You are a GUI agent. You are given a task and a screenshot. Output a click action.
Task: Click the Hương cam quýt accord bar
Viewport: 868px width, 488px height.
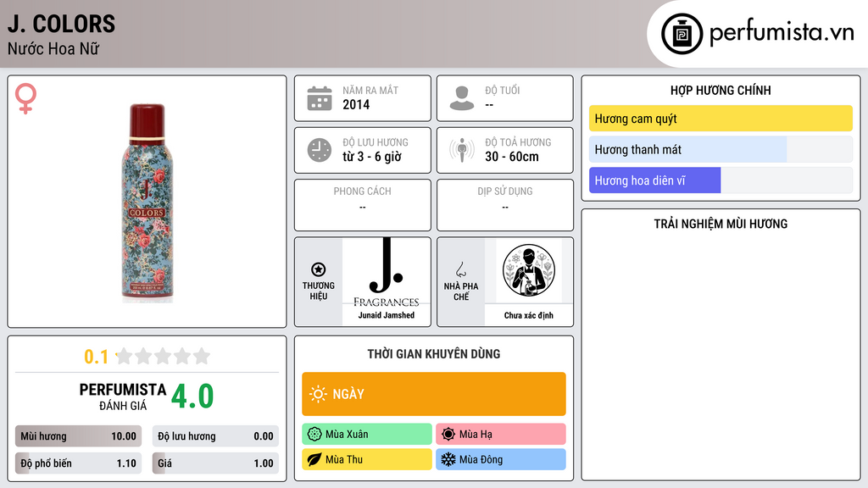[x=721, y=119]
